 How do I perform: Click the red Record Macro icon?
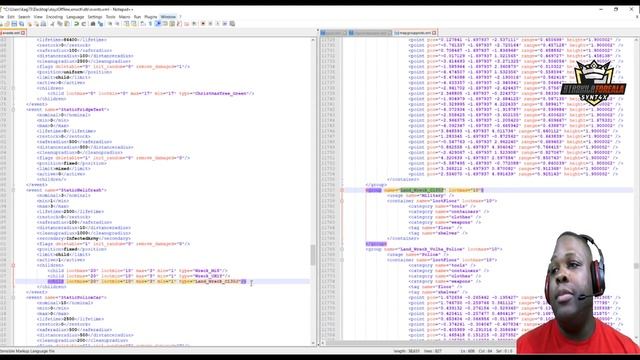[x=203, y=24]
